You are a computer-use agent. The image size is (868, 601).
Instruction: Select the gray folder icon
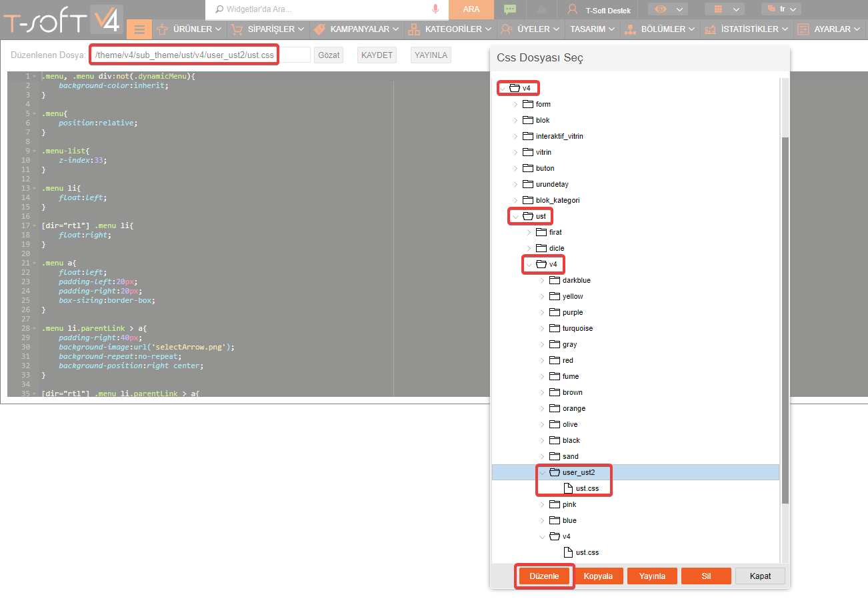[555, 344]
